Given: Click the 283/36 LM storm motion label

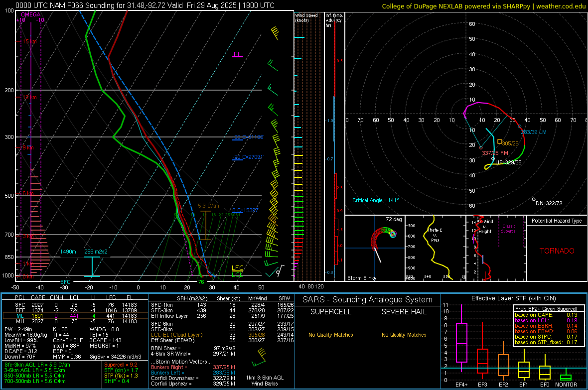Looking at the screenshot, I should coord(534,132).
